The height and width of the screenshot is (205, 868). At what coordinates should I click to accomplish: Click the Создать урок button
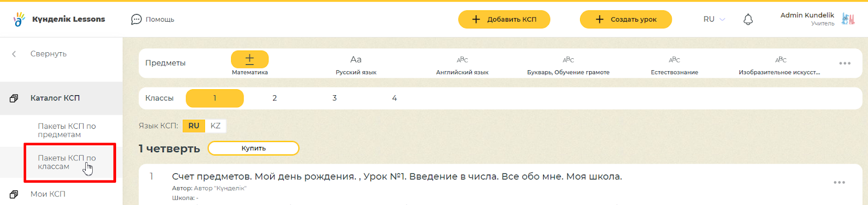pos(626,19)
